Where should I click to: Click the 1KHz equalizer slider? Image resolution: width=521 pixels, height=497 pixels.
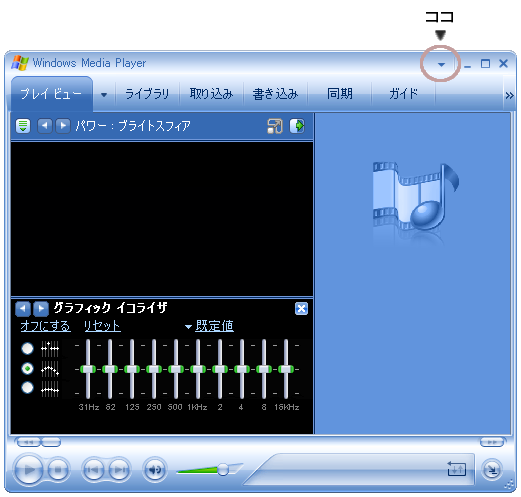point(198,369)
